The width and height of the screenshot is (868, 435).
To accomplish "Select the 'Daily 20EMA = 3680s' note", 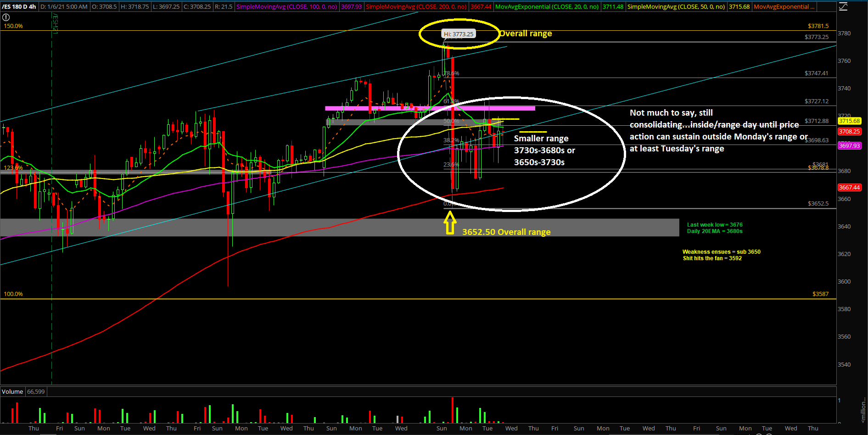I will click(x=715, y=231).
